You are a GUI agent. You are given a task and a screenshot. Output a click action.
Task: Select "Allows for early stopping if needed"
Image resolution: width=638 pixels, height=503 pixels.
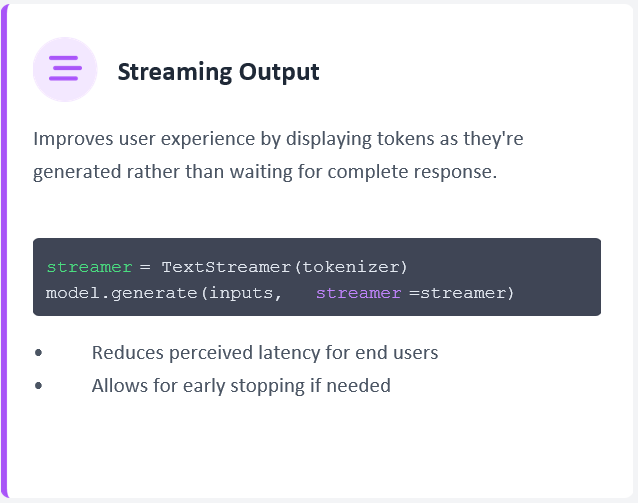click(x=240, y=385)
